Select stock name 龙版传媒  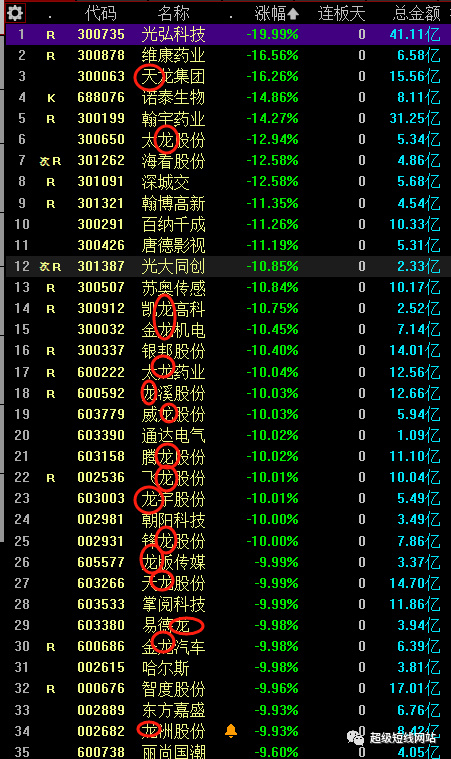point(173,562)
